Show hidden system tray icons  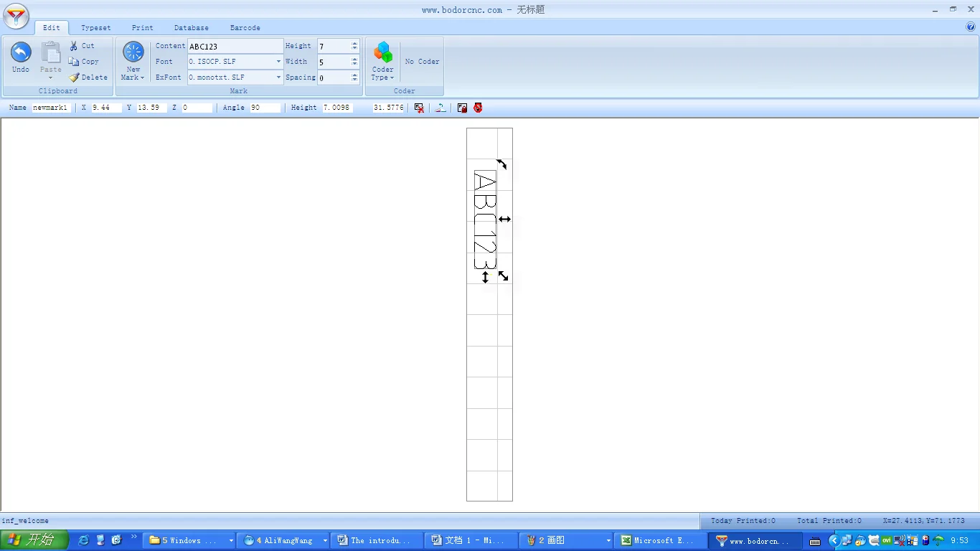tap(834, 540)
